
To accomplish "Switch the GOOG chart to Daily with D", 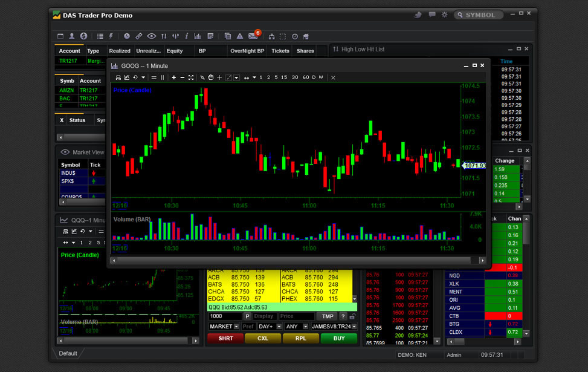I will [x=312, y=77].
